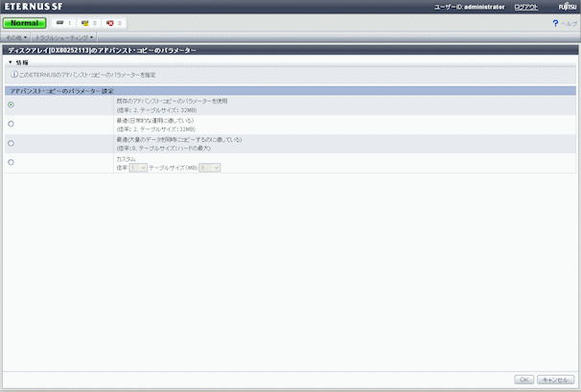Image resolution: width=581 pixels, height=392 pixels.
Task: Click the green Normal status indicator
Action: point(25,23)
